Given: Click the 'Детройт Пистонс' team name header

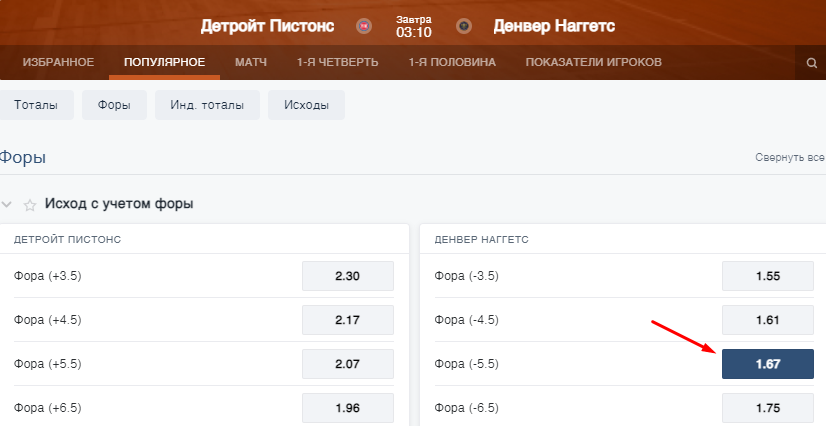Looking at the screenshot, I should 267,26.
